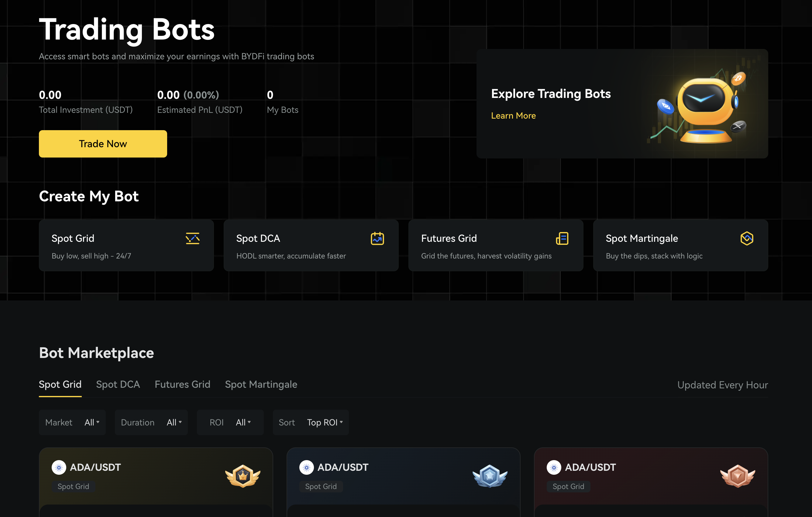Screen dimensions: 812x517
Task: Click the bronze rank badge
Action: coord(738,476)
